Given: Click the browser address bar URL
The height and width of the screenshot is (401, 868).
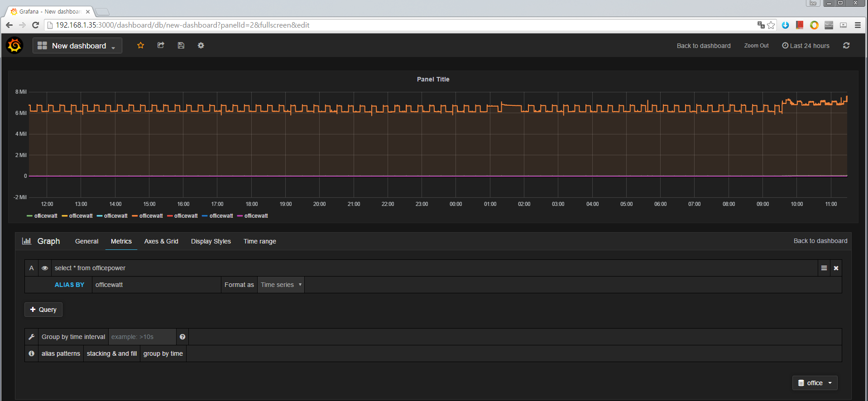Looking at the screenshot, I should tap(182, 25).
